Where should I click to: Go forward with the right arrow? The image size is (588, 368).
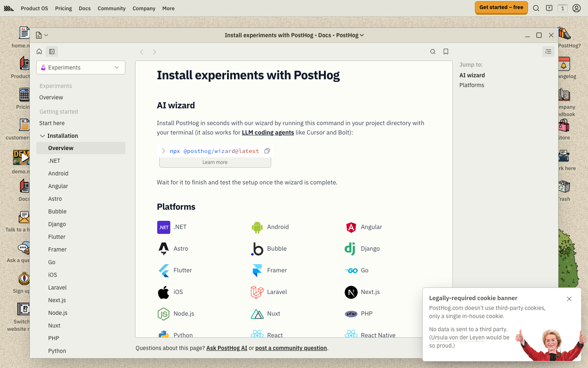(154, 52)
